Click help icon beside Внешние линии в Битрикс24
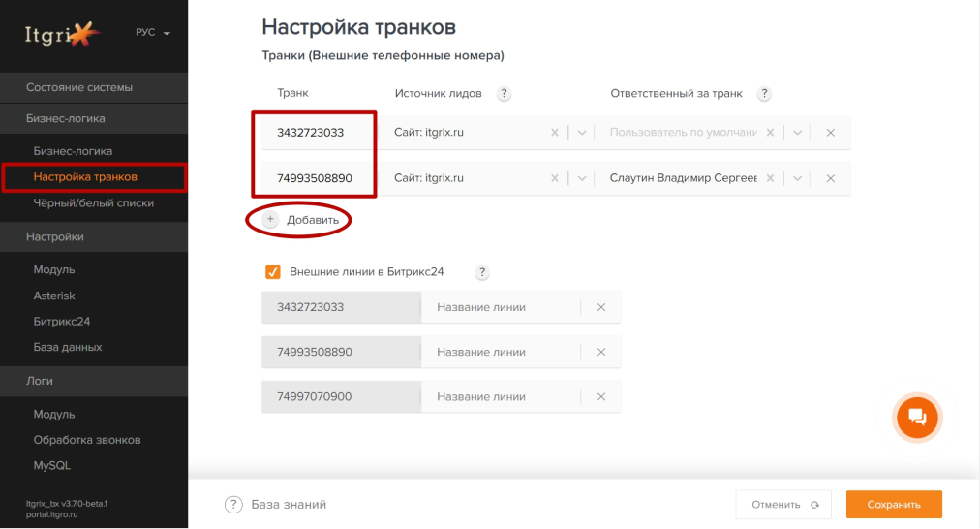The image size is (980, 529). 482,273
